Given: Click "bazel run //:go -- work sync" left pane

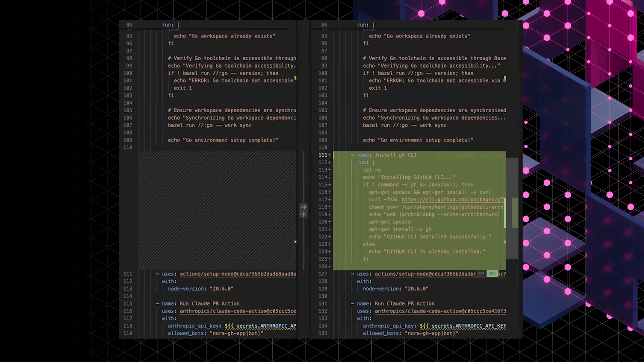Looking at the screenshot, I should click(x=210, y=125).
